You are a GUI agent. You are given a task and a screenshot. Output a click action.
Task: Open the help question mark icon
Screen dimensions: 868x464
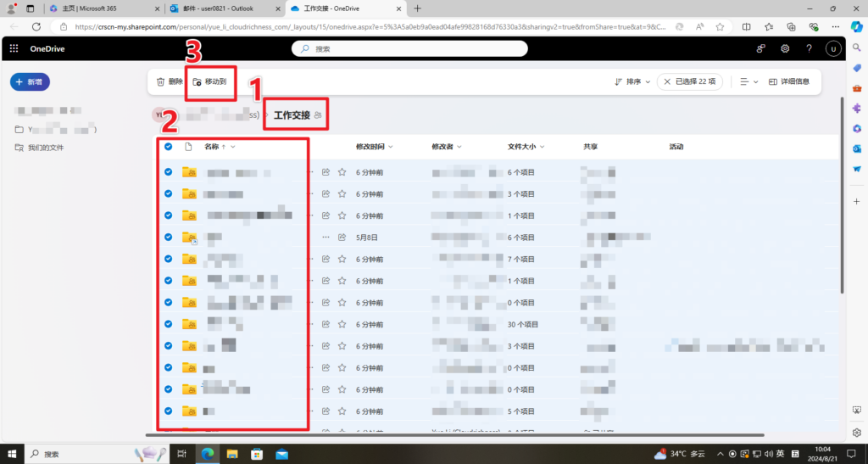click(x=810, y=49)
